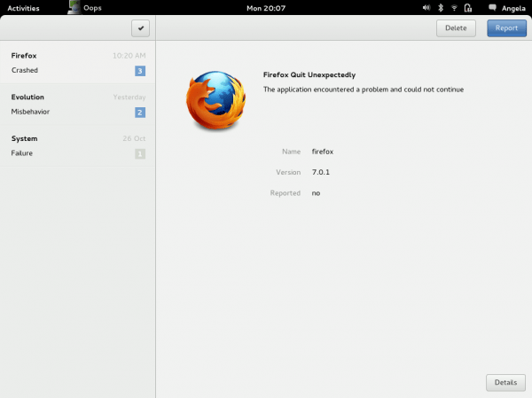Select the Firefox Crashed entry
The image size is (532, 398).
pyautogui.click(x=78, y=63)
